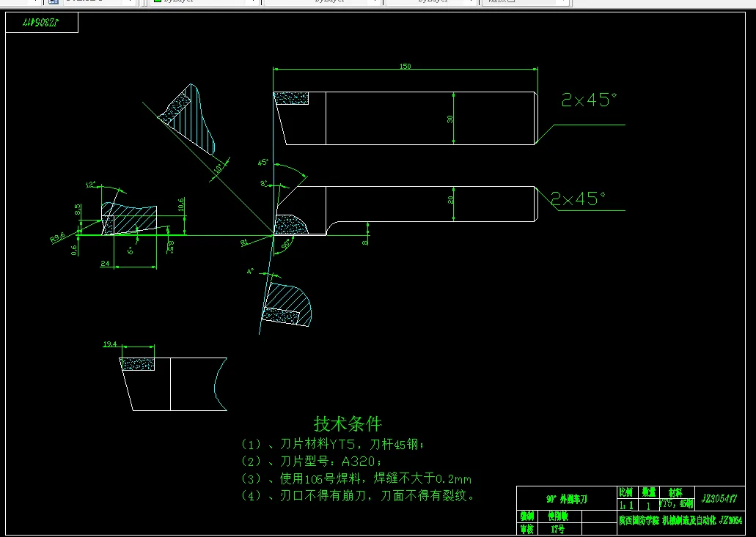Select the 90°外圆车刀 title block cell
The height and width of the screenshot is (537, 756).
568,499
